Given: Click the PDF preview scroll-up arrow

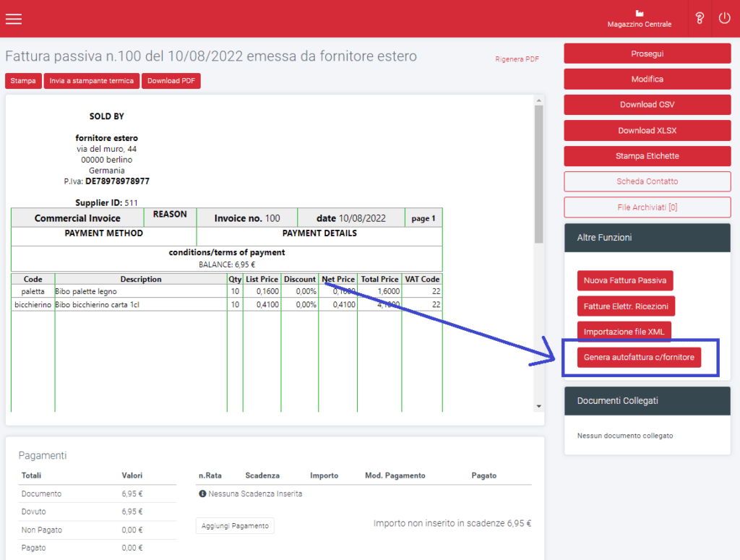Looking at the screenshot, I should (x=538, y=100).
